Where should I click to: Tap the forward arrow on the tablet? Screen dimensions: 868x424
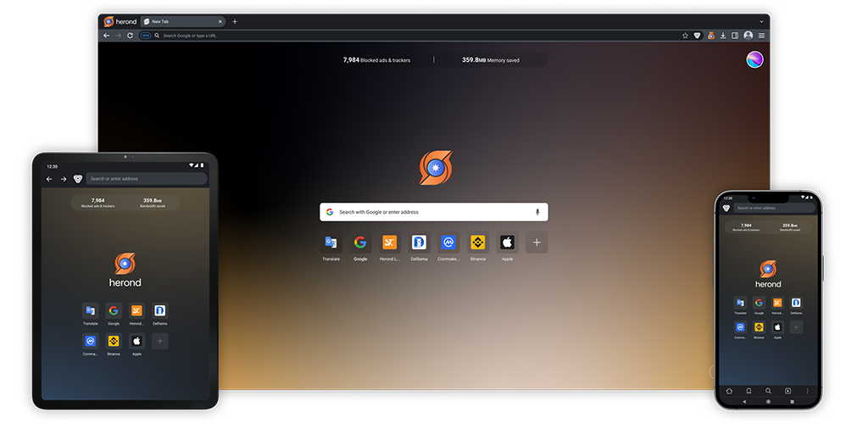point(63,179)
